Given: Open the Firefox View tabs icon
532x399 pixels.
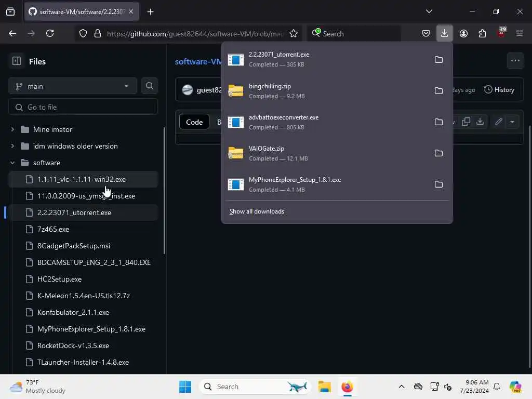Looking at the screenshot, I should click(x=10, y=11).
